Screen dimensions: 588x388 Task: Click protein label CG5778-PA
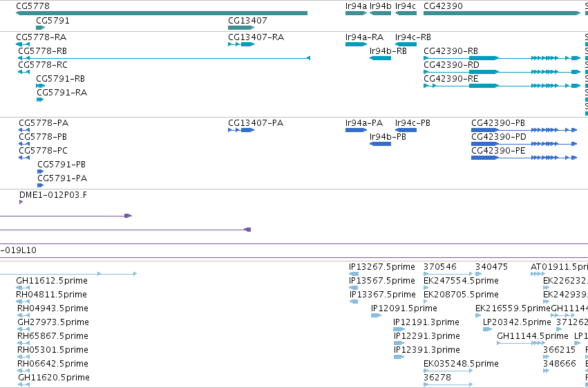point(44,123)
